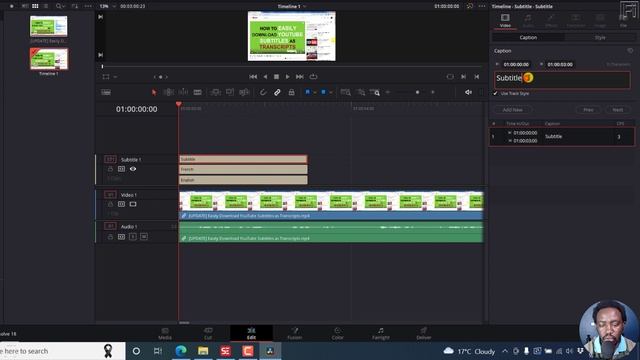Activate the Trim Edit Mode tool
640x360 pixels.
[168, 92]
